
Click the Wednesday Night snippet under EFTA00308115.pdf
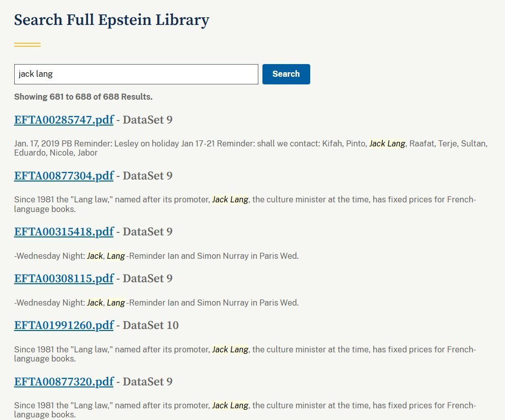click(x=156, y=303)
